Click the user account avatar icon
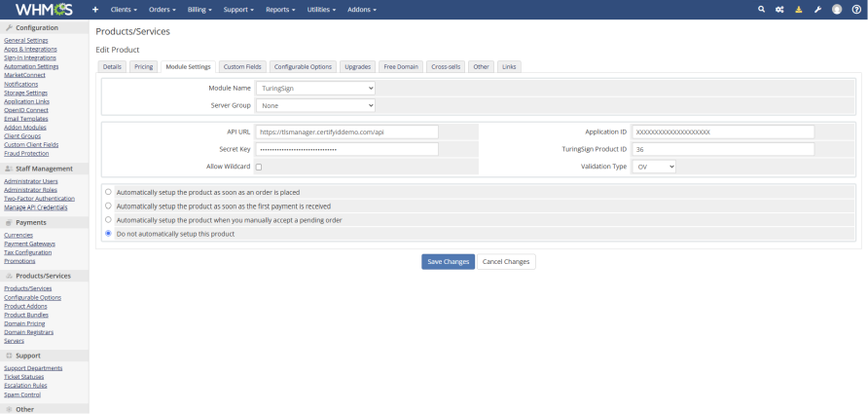This screenshot has height=414, width=868. coord(837,10)
